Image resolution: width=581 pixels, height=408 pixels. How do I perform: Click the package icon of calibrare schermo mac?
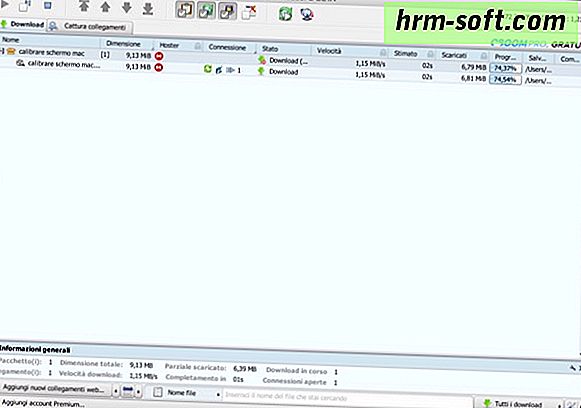point(11,52)
